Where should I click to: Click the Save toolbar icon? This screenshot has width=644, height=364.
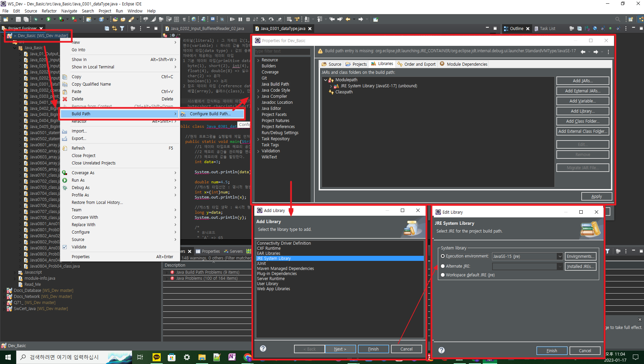point(19,20)
